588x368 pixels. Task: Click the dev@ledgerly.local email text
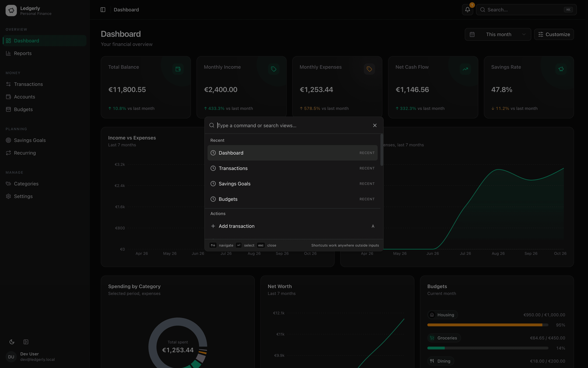(37, 359)
